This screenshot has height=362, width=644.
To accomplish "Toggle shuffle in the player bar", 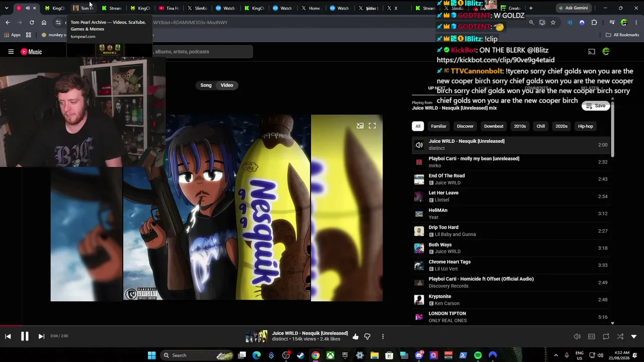I will (x=620, y=336).
